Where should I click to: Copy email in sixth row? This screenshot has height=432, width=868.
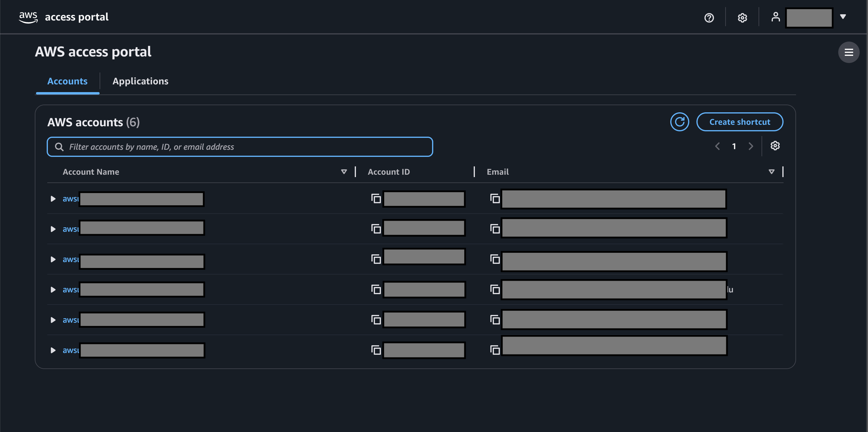(495, 350)
